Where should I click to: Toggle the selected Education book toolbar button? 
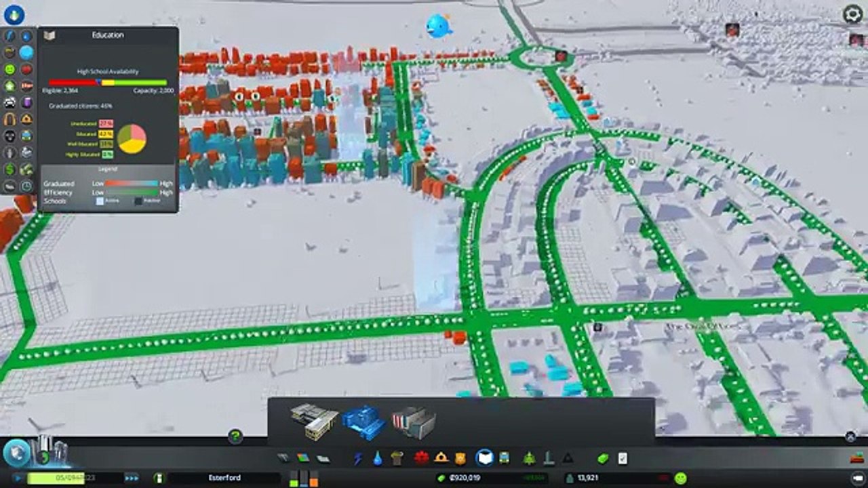tap(485, 458)
